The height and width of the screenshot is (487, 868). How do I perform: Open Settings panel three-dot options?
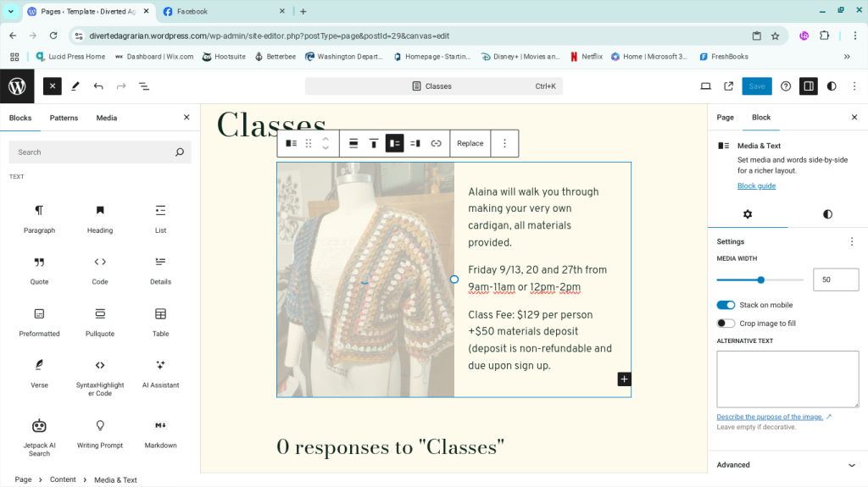(x=852, y=241)
